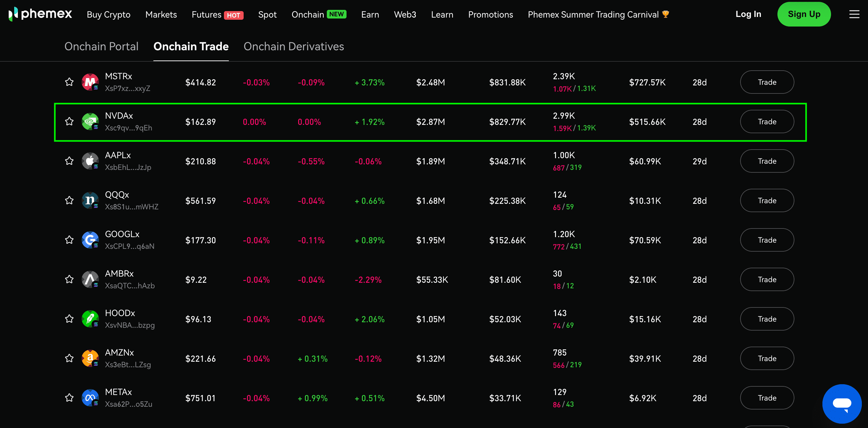Select the Onchain Trade tab
The width and height of the screenshot is (868, 428).
tap(191, 46)
